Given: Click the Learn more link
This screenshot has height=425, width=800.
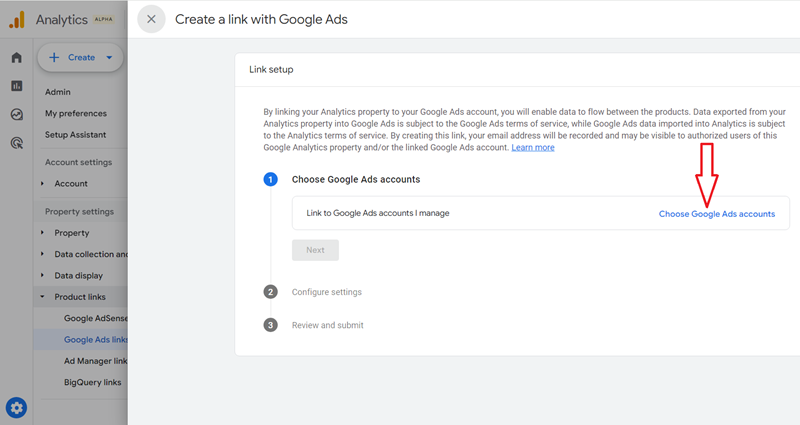Looking at the screenshot, I should click(533, 147).
